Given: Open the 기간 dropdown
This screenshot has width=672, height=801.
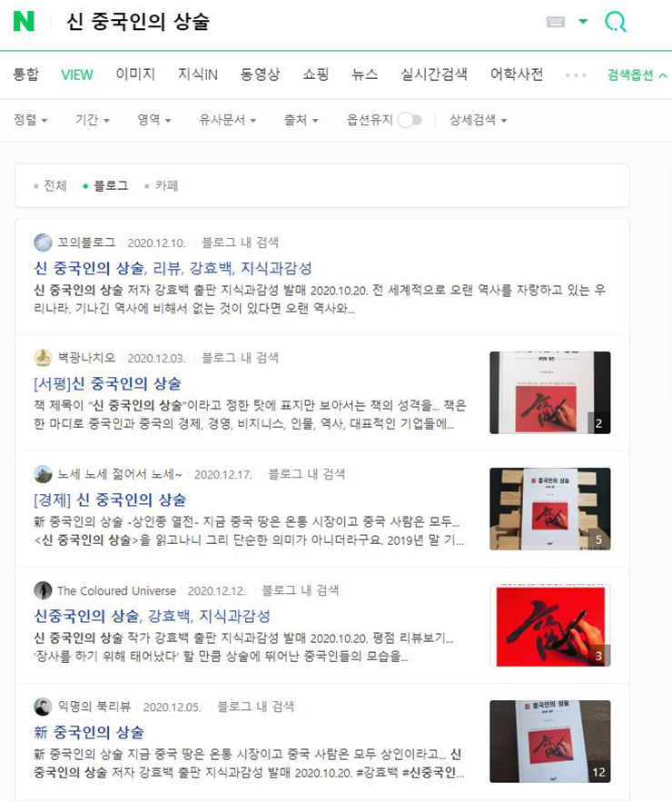Looking at the screenshot, I should [x=92, y=120].
